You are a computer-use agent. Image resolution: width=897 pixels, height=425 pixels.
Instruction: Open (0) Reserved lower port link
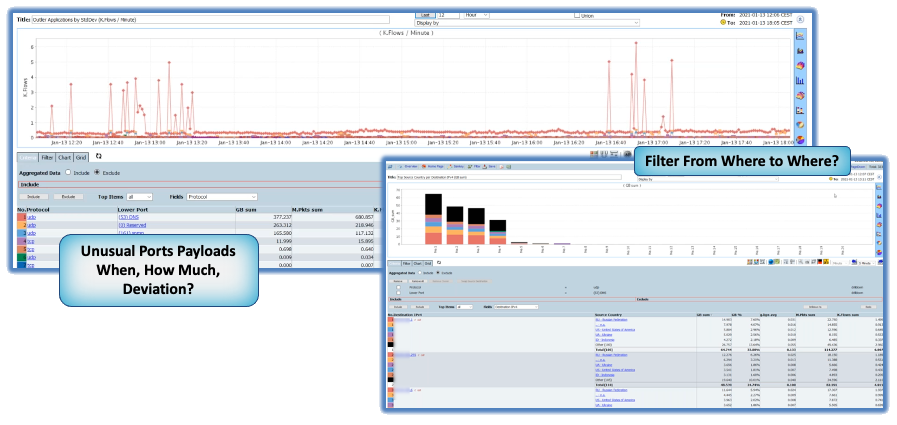coord(133,225)
